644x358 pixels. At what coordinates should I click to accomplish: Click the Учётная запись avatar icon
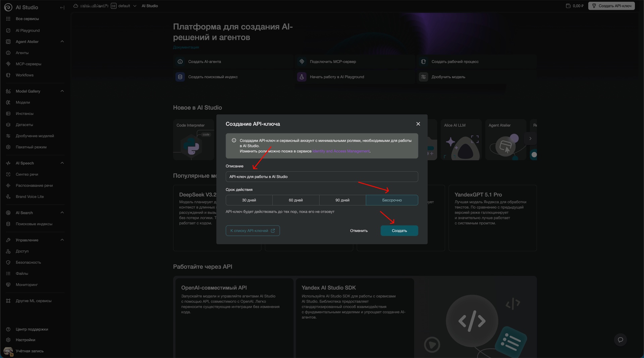point(8,351)
